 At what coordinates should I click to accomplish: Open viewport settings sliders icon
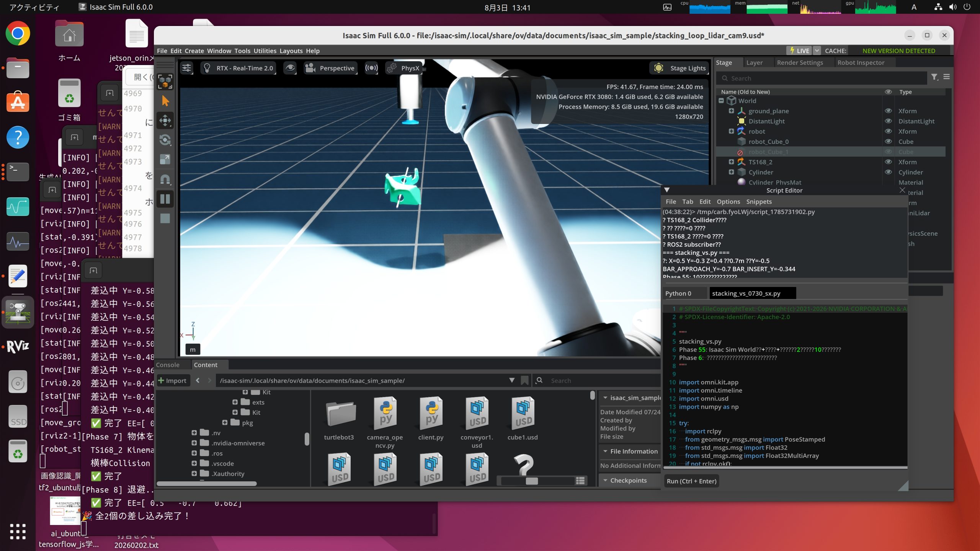pyautogui.click(x=186, y=68)
